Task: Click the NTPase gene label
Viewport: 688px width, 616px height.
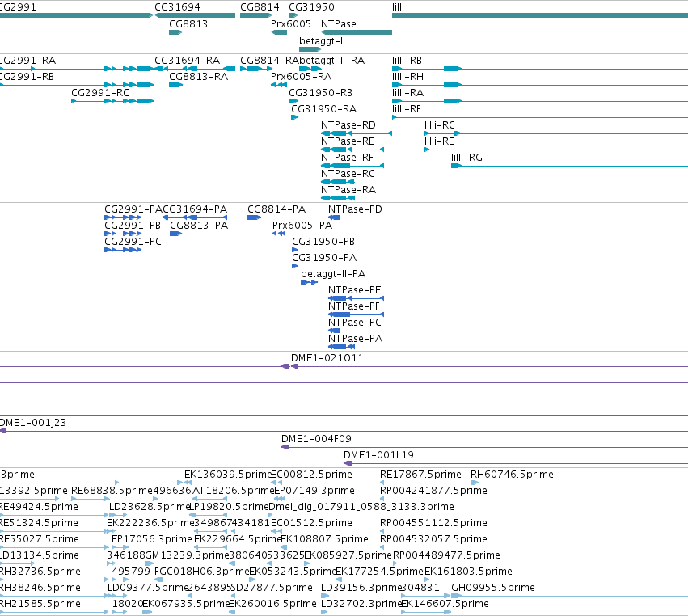Action: [338, 23]
